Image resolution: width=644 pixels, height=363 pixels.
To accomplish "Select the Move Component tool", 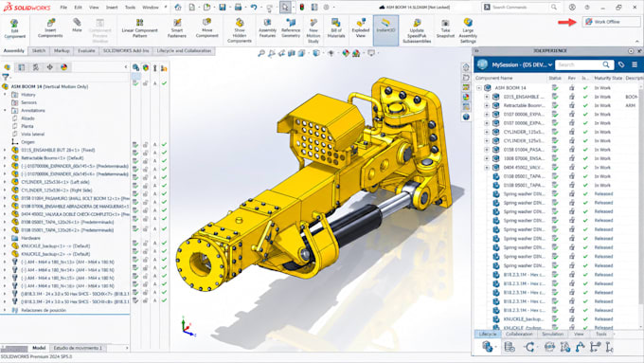I will tap(207, 28).
